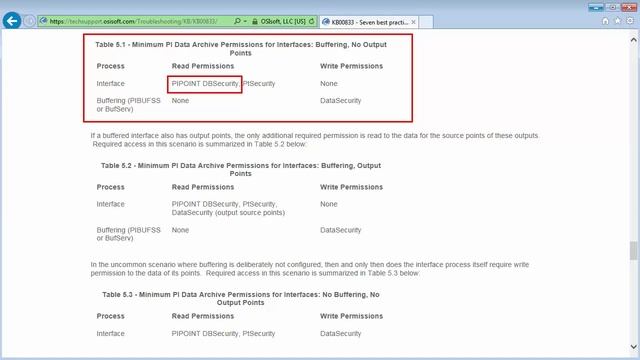This screenshot has height=360, width=640.
Task: Click the Table 5.2 title text
Action: tap(241, 169)
